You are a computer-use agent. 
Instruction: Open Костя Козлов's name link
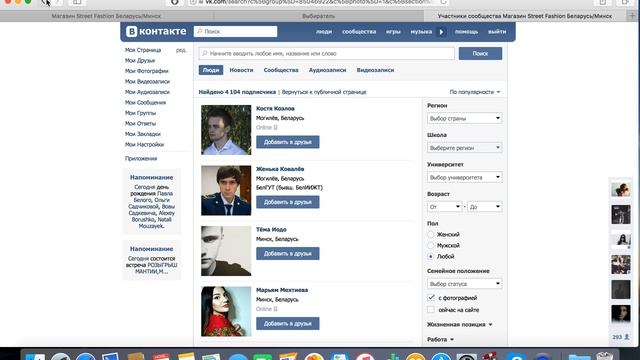point(275,108)
